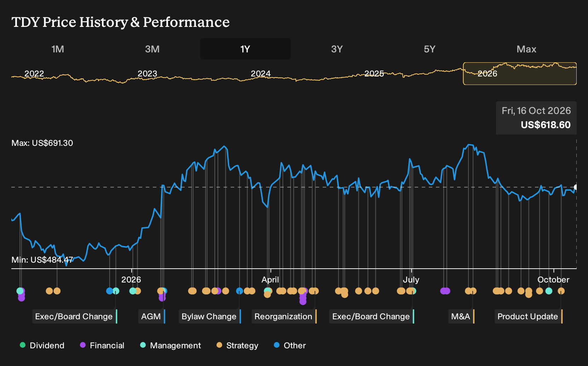Click the "Max: US$691.30" label
This screenshot has height=366, width=588.
click(x=42, y=143)
